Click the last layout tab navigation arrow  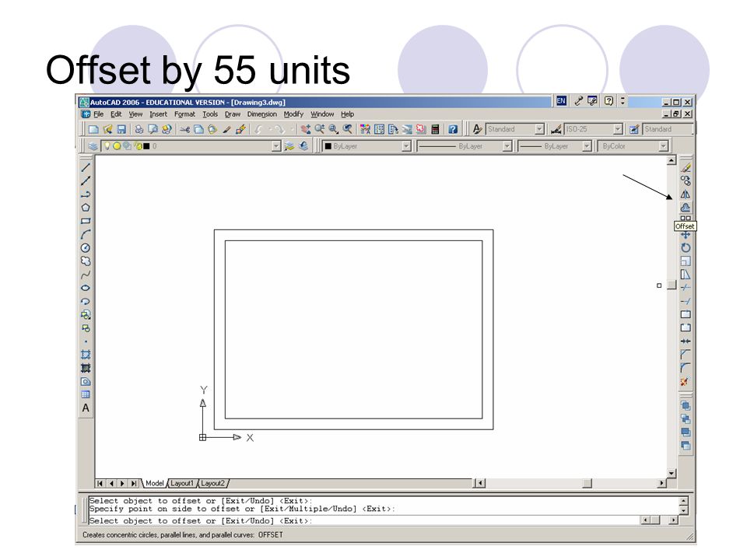135,483
